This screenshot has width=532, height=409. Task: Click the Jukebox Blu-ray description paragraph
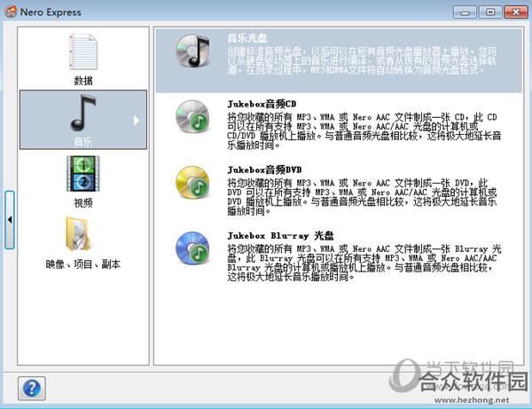(364, 263)
